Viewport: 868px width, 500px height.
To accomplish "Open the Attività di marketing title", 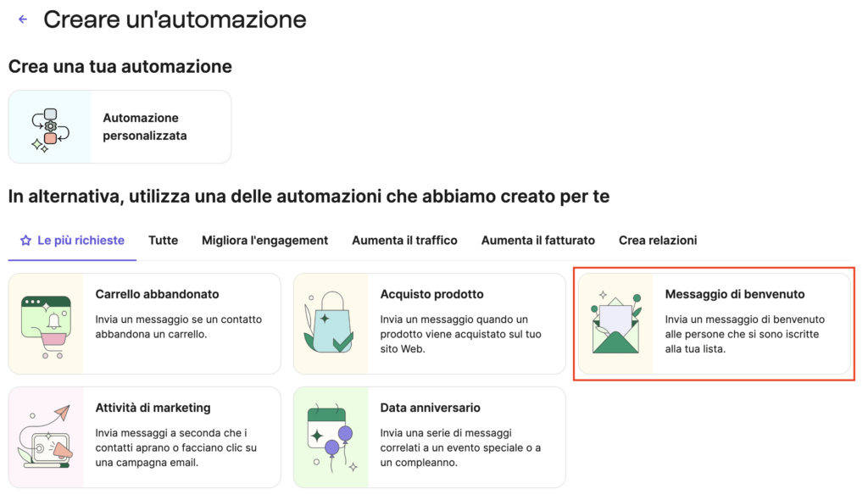I will tap(153, 408).
